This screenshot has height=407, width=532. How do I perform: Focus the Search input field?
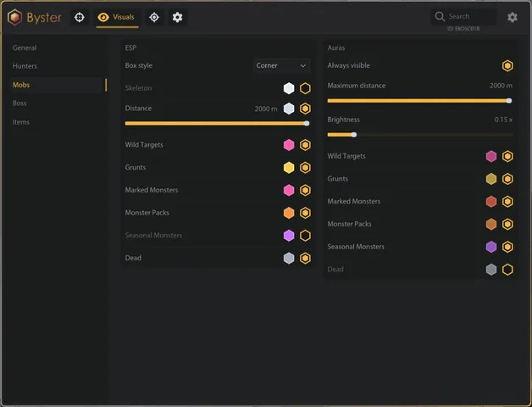coord(463,17)
